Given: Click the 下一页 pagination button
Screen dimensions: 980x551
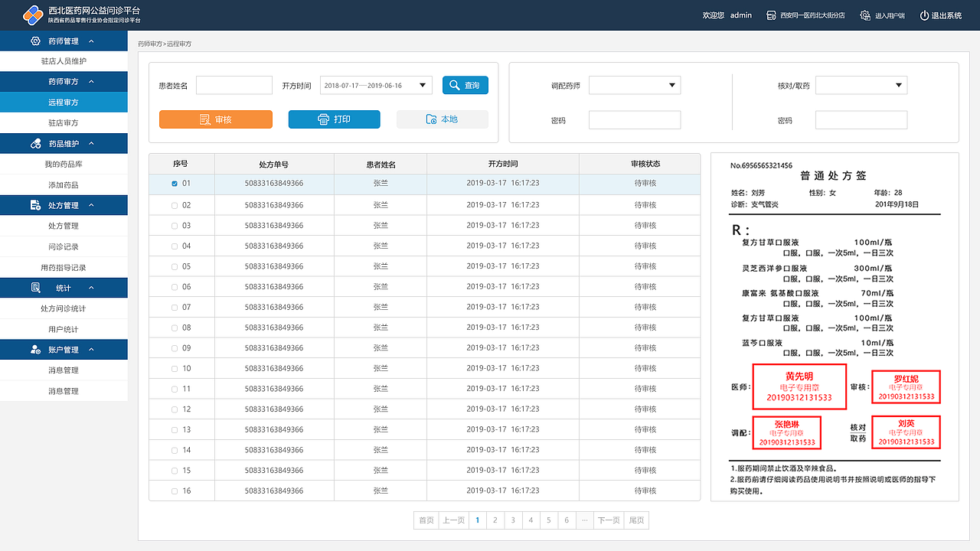Looking at the screenshot, I should coord(609,520).
